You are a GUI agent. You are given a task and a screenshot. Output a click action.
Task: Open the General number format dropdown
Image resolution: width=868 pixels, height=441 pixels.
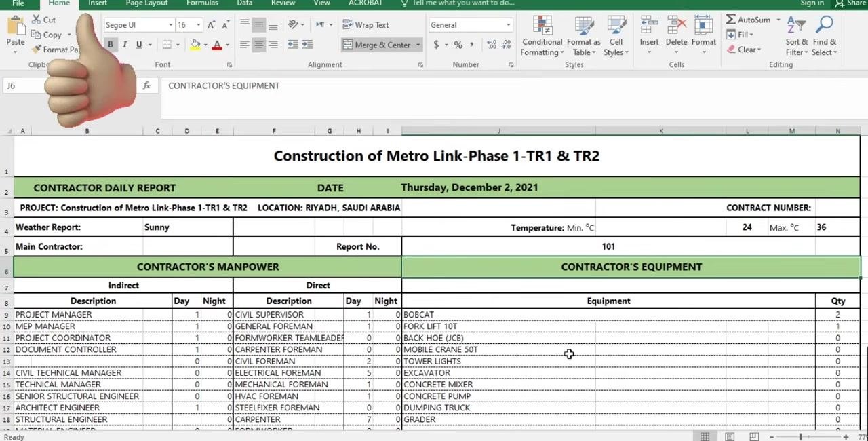point(508,25)
